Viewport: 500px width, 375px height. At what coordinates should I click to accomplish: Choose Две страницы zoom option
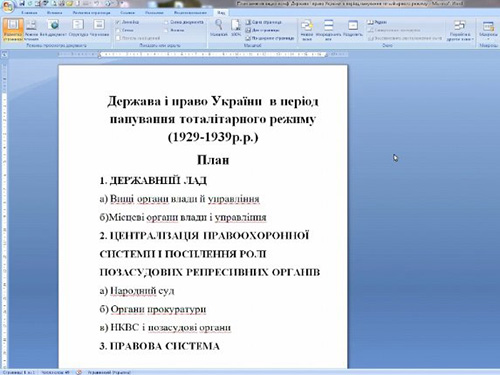pos(262,30)
